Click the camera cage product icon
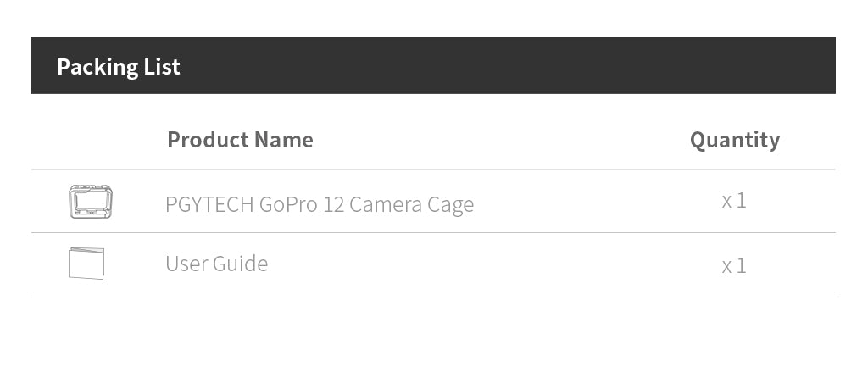Image resolution: width=868 pixels, height=378 pixels. [90, 202]
